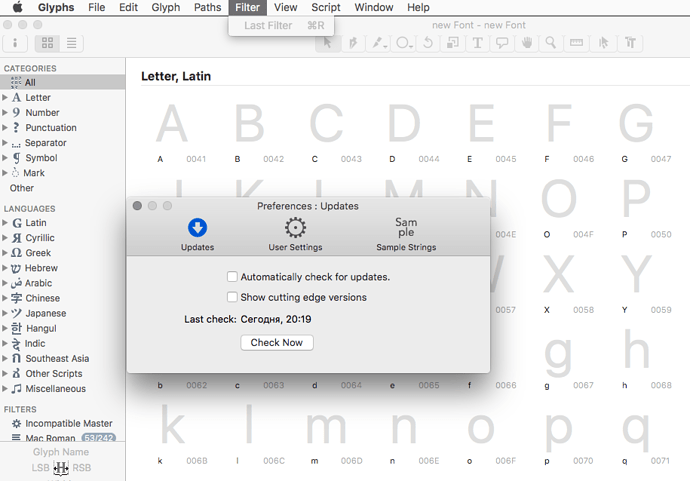The height and width of the screenshot is (481, 690).
Task: Switch to list view of glyphs
Action: [x=71, y=43]
